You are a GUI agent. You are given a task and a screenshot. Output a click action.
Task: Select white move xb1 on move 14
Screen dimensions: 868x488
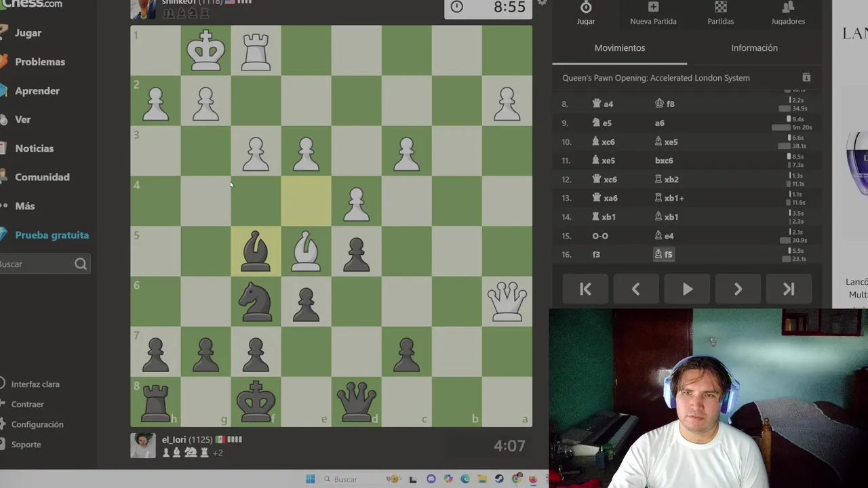[604, 217]
